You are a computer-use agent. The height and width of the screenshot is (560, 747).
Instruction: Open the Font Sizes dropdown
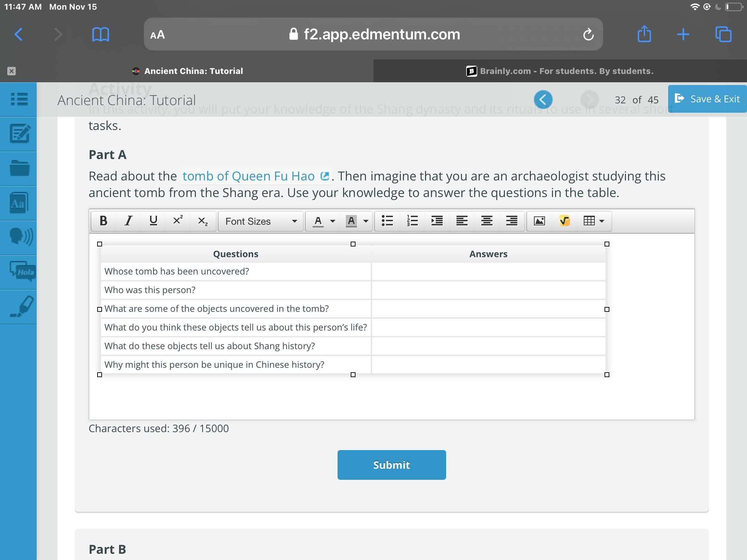(261, 221)
